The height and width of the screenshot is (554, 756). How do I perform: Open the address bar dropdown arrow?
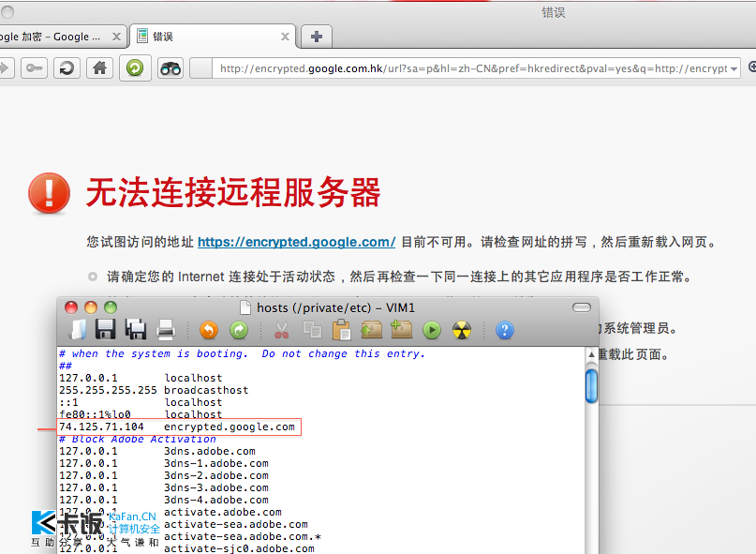[x=734, y=69]
